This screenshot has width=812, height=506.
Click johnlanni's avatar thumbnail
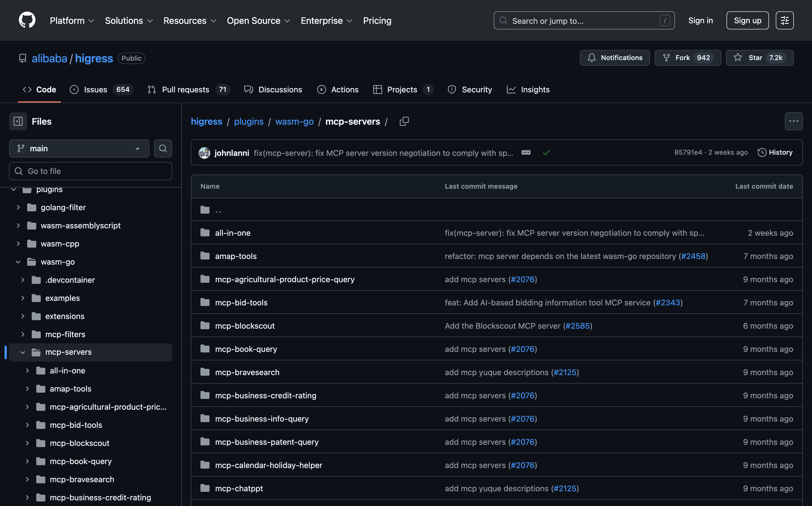point(204,153)
